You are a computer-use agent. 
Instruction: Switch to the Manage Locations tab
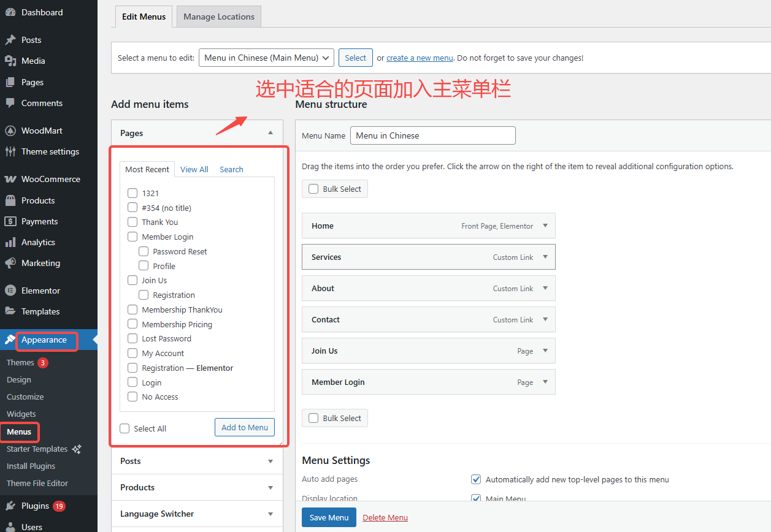[x=218, y=17]
